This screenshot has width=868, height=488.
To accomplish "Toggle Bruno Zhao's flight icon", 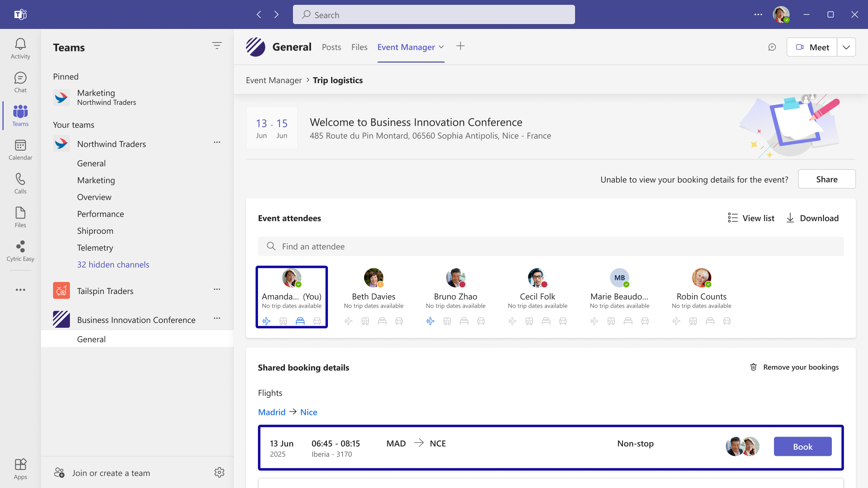I will (x=430, y=321).
